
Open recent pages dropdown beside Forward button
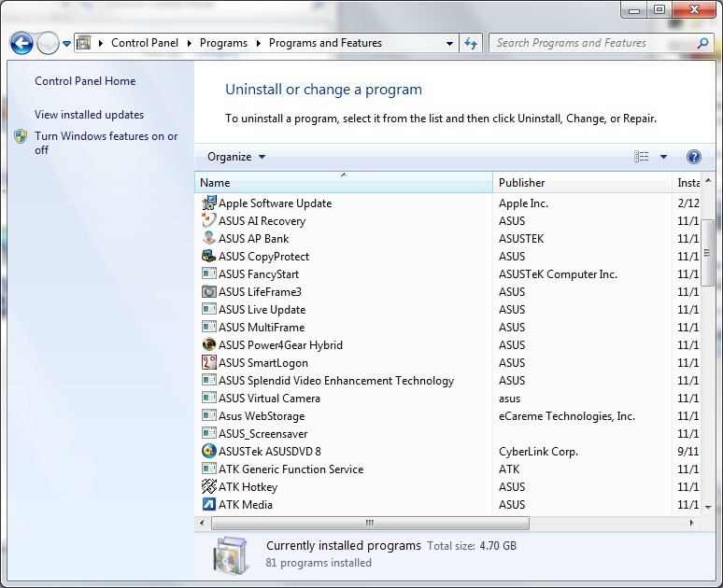(x=67, y=44)
